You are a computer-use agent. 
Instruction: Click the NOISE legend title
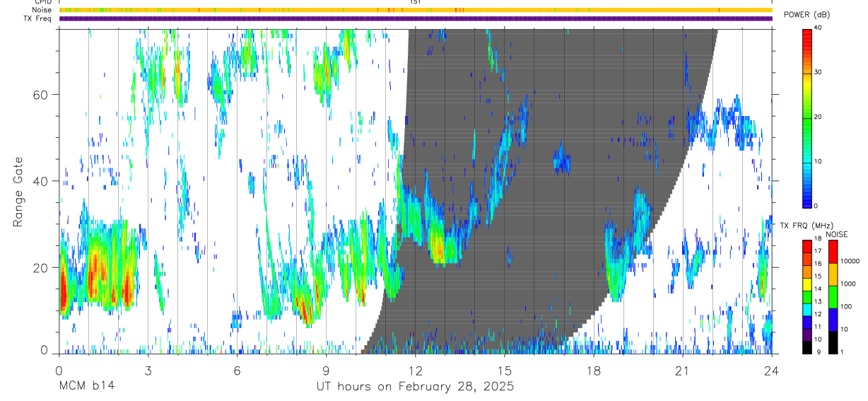click(837, 235)
